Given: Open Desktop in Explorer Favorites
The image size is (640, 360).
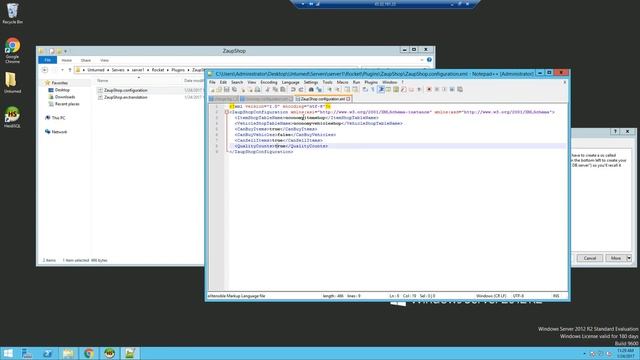Looking at the screenshot, I should (x=62, y=90).
